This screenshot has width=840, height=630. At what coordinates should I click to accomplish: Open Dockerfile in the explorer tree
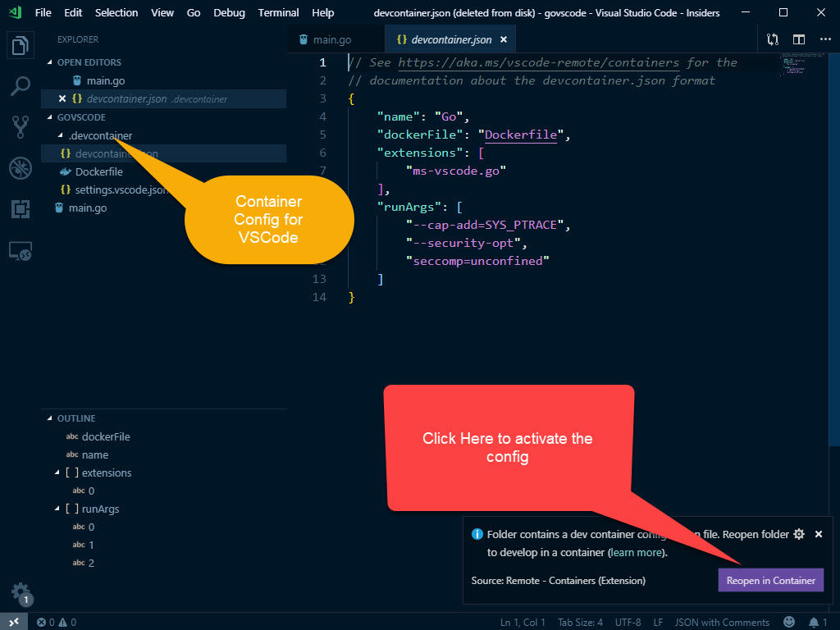coord(163,171)
